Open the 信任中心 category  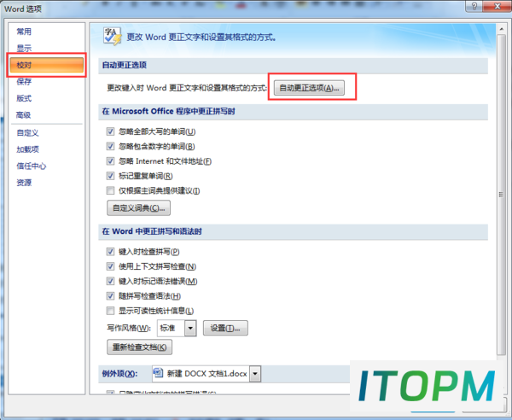click(32, 166)
